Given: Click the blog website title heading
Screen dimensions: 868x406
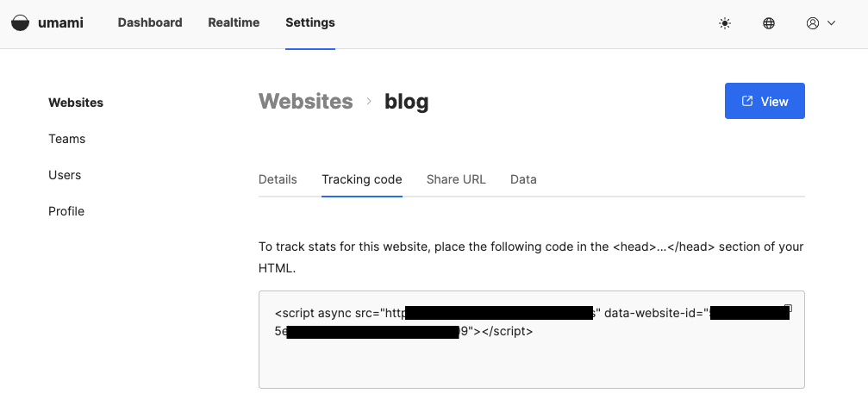Looking at the screenshot, I should pos(406,102).
